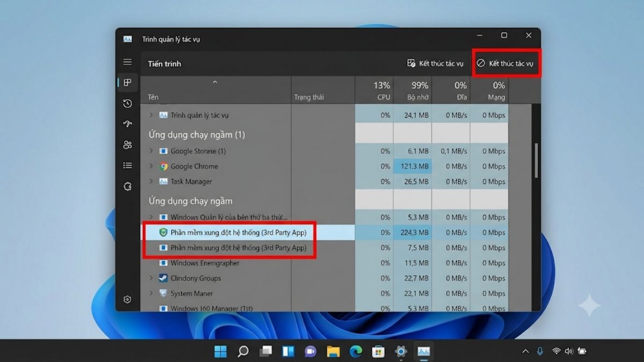
Task: Click the green shield icon of the highlighted process
Action: (164, 232)
